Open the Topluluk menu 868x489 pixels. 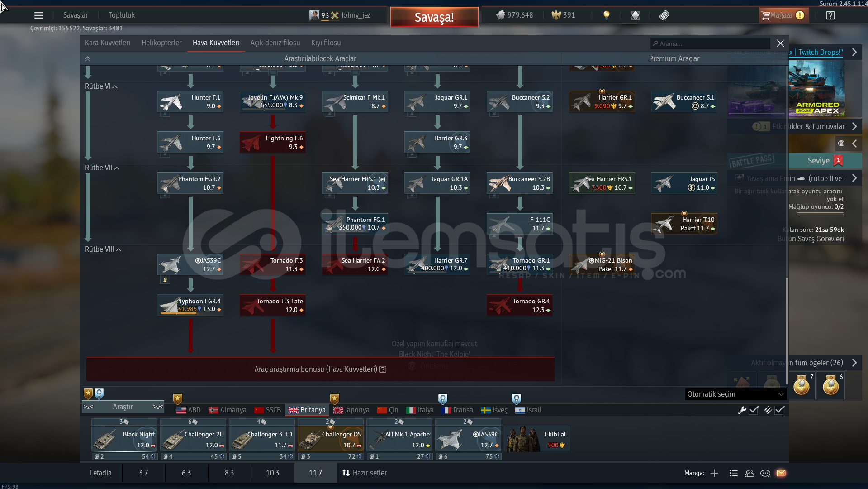[122, 15]
